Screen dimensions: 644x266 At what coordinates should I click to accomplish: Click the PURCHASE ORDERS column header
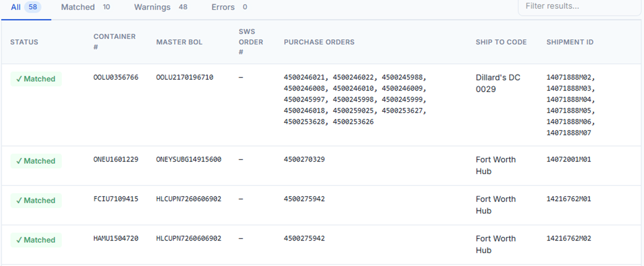click(319, 42)
